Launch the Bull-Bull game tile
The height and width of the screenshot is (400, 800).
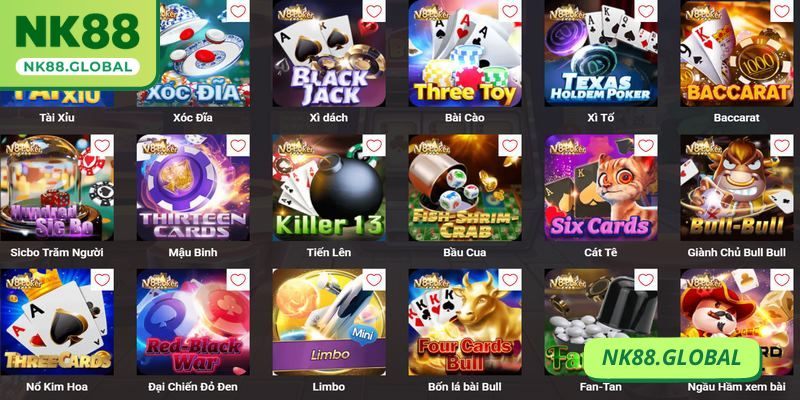click(x=737, y=188)
